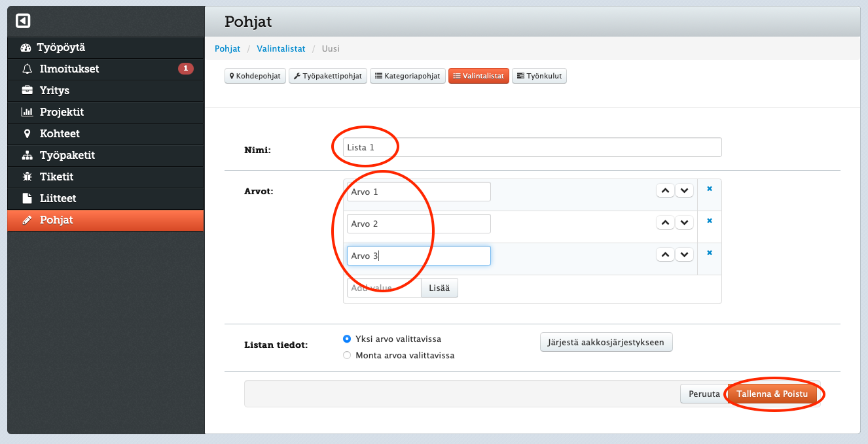Click the Tallenna & Poistu button
This screenshot has width=868, height=444.
772,394
